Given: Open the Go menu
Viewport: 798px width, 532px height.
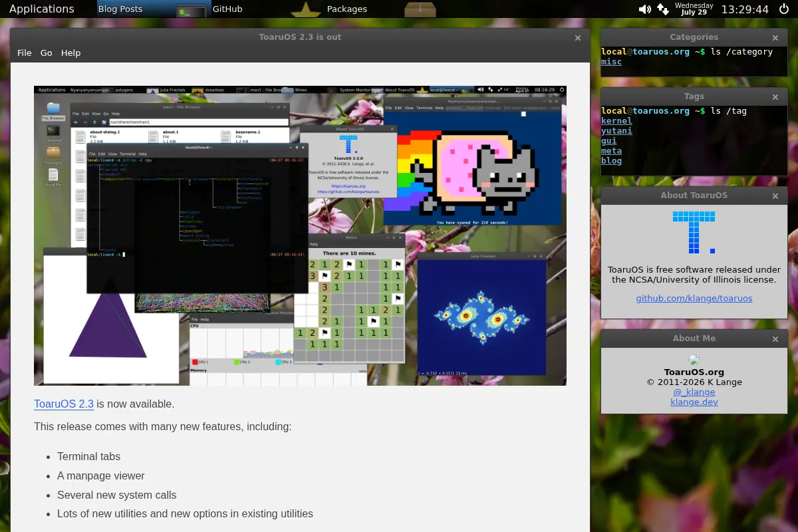Looking at the screenshot, I should click(x=46, y=53).
